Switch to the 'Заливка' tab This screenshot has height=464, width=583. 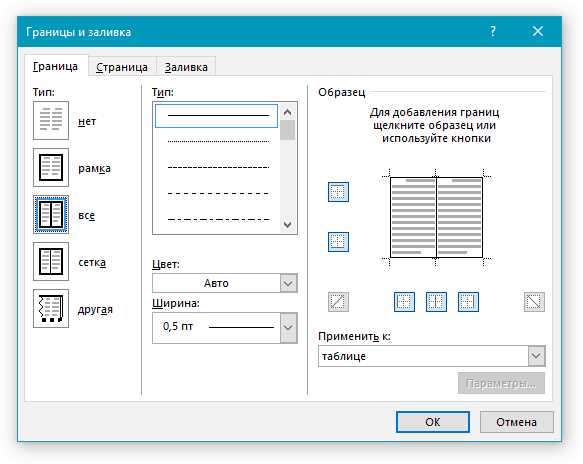click(x=186, y=67)
